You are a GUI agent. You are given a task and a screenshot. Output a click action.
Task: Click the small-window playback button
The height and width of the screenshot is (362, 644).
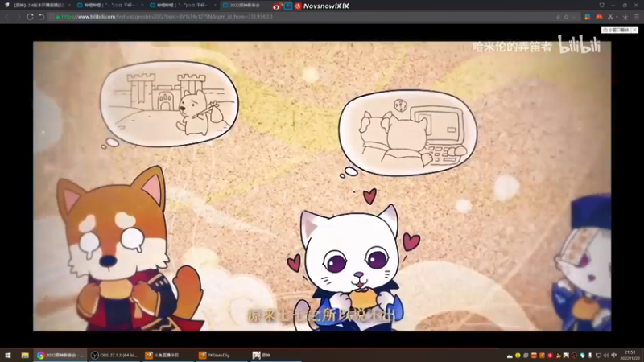(x=616, y=30)
